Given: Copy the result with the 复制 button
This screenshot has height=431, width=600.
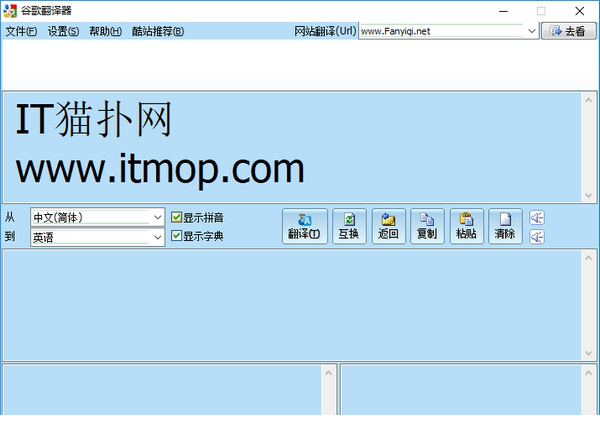Looking at the screenshot, I should 427,226.
